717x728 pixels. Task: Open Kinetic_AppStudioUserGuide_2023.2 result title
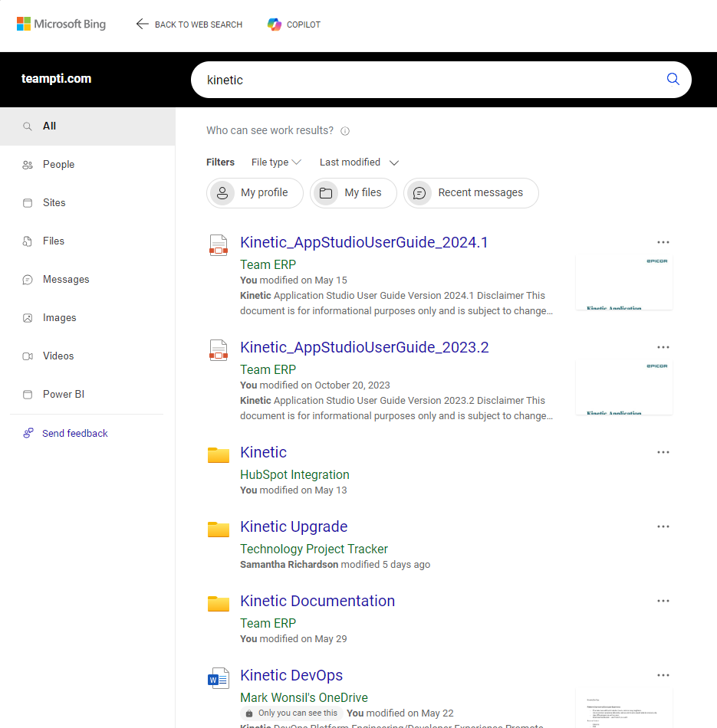[x=364, y=347]
